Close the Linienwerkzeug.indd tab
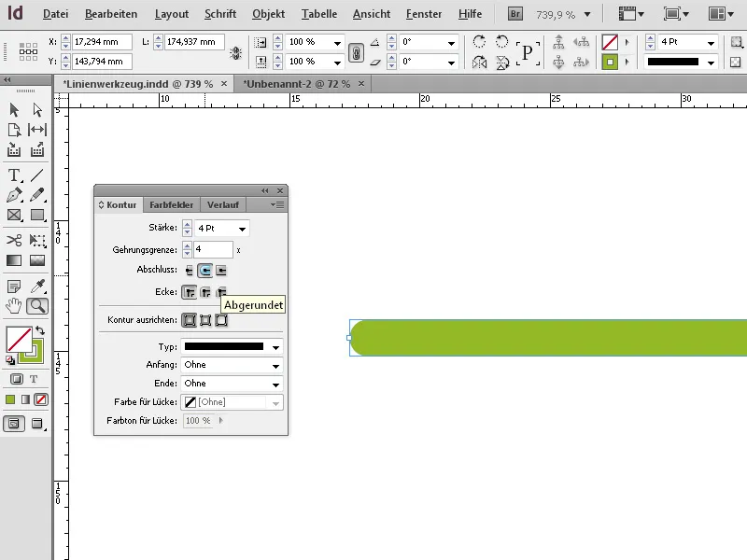Image resolution: width=747 pixels, height=560 pixels. click(x=224, y=84)
